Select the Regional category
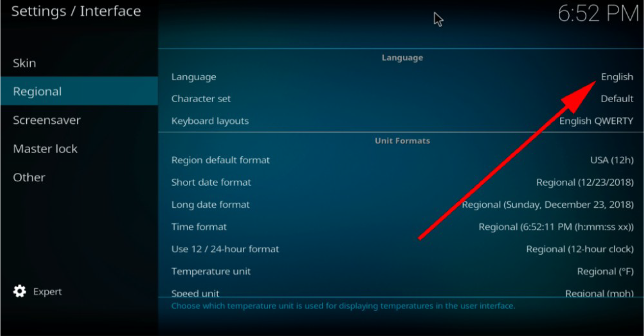The width and height of the screenshot is (644, 336). tap(79, 91)
